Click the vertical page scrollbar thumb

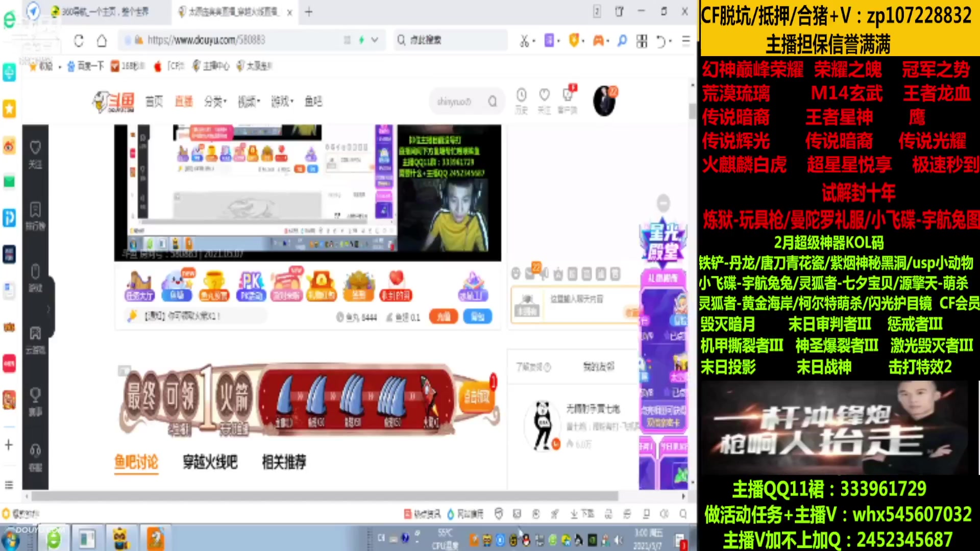[692, 111]
